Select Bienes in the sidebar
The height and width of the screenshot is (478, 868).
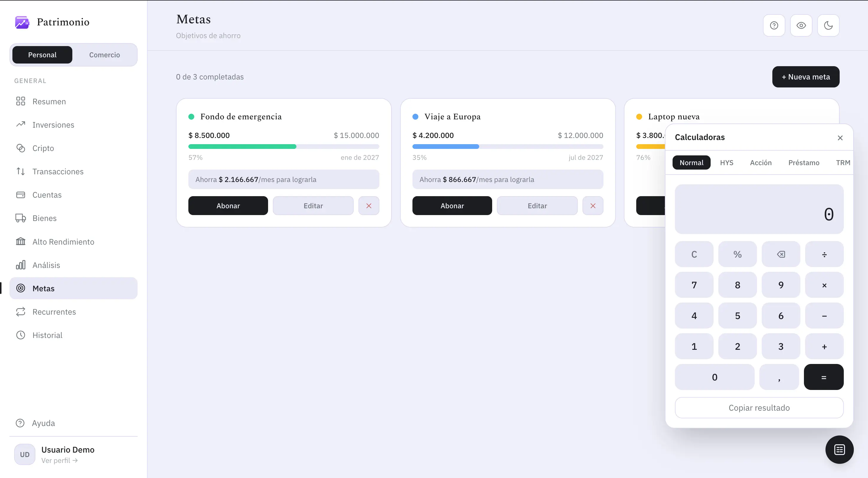(x=74, y=218)
